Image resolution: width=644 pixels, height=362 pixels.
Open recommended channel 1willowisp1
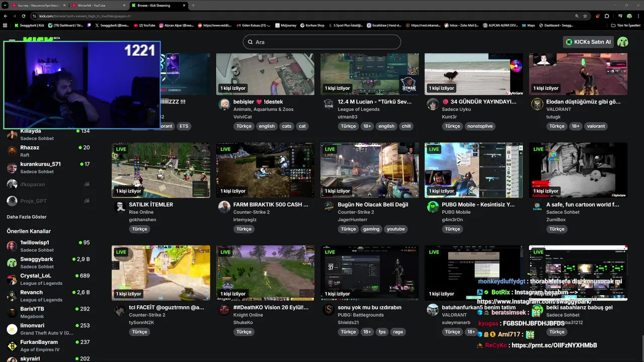[48, 246]
